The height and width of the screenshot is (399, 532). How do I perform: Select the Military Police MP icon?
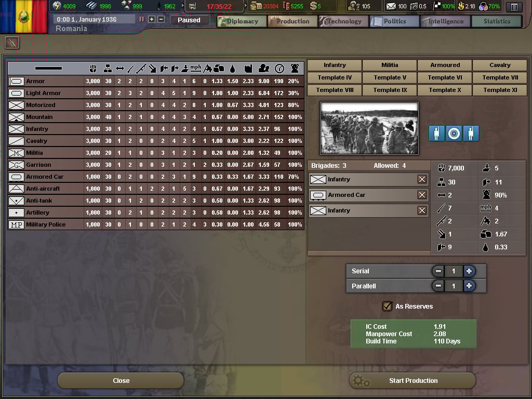click(16, 224)
